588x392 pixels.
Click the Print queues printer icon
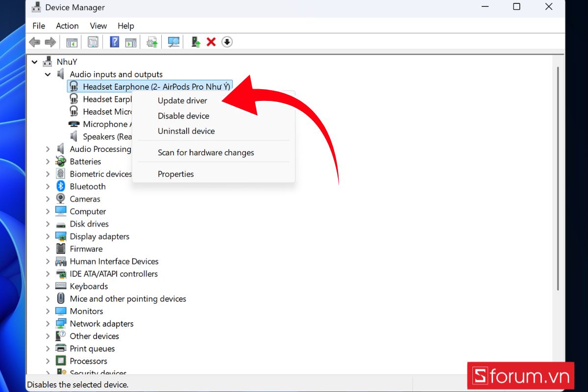(x=61, y=348)
